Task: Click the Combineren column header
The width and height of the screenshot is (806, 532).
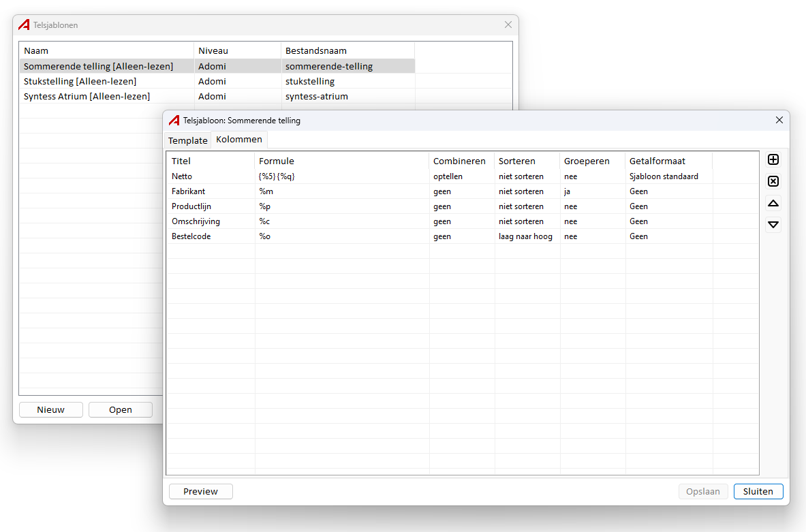Action: click(x=462, y=161)
